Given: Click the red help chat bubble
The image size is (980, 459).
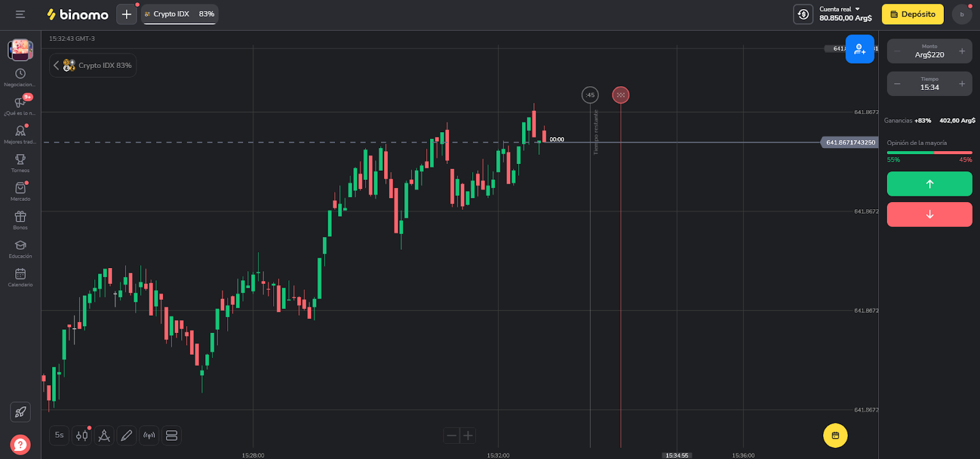Looking at the screenshot, I should pos(20,444).
